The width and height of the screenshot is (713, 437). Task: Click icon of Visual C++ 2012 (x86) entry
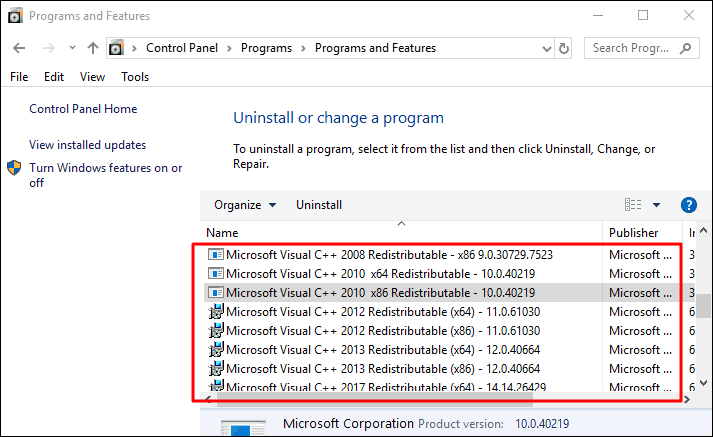coord(216,331)
